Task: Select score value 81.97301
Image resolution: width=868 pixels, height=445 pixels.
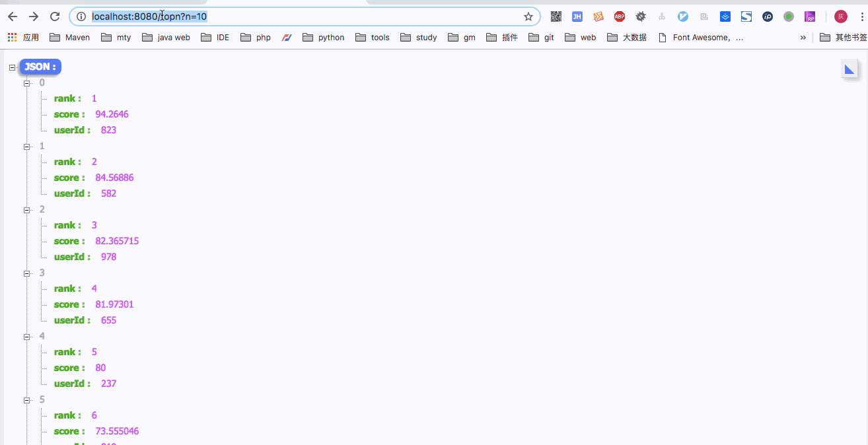Action: (x=114, y=304)
